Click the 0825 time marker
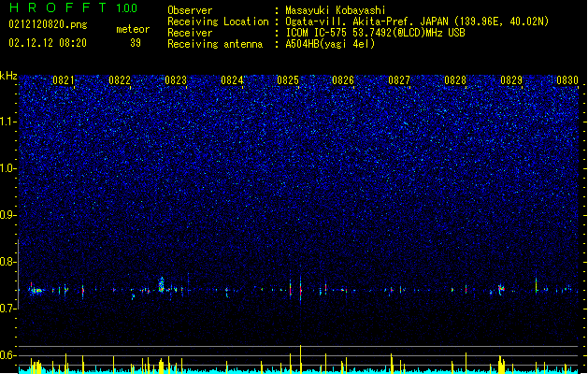Screen dimensions: 588x374 (288, 80)
